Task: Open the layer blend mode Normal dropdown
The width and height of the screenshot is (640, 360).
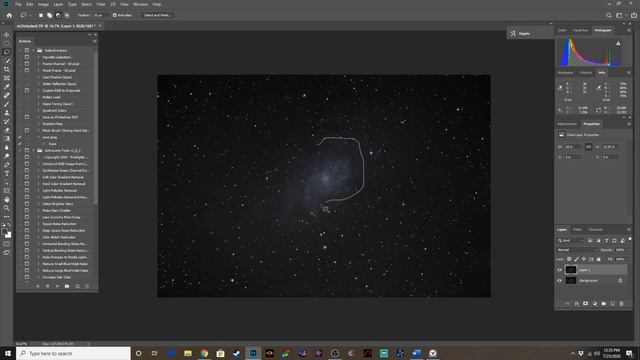Action: pos(576,250)
